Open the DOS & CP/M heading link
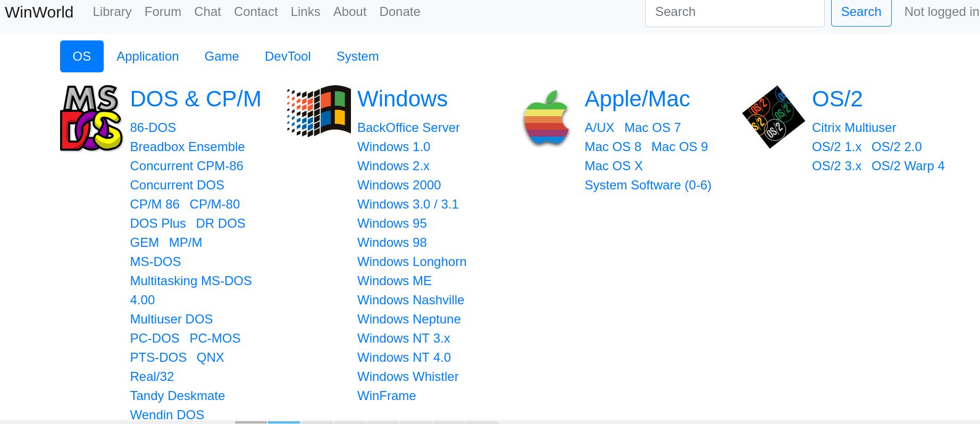The image size is (980, 424). coord(196,99)
